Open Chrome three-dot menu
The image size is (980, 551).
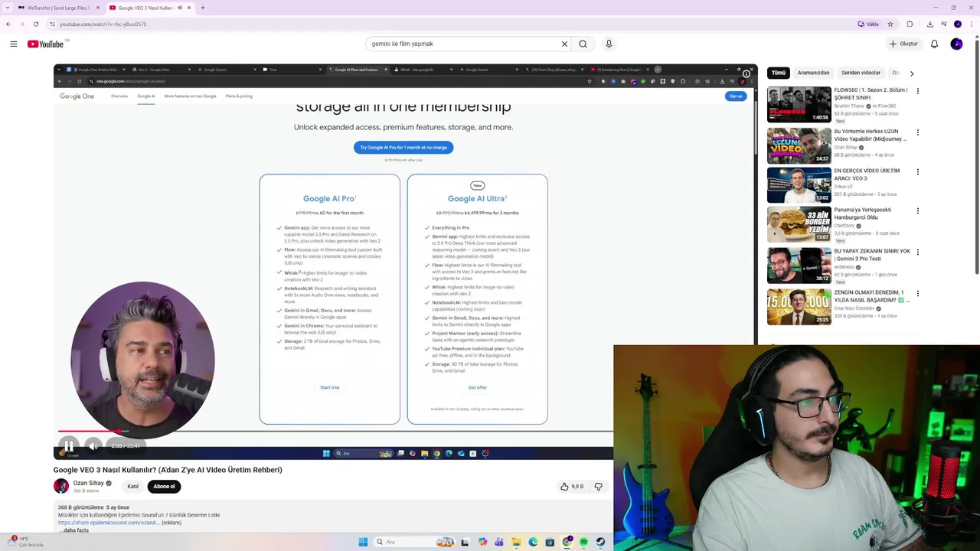(972, 24)
